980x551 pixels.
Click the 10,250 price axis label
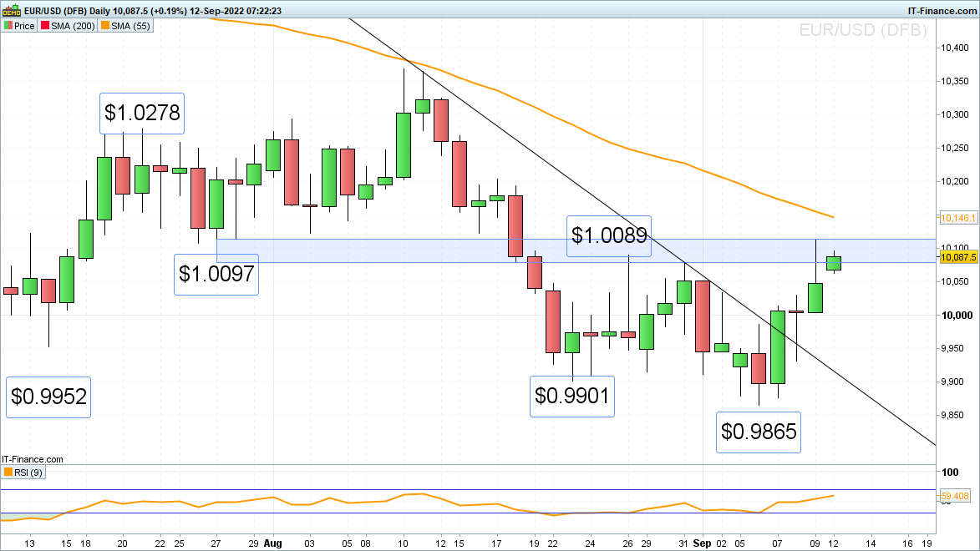tap(955, 148)
